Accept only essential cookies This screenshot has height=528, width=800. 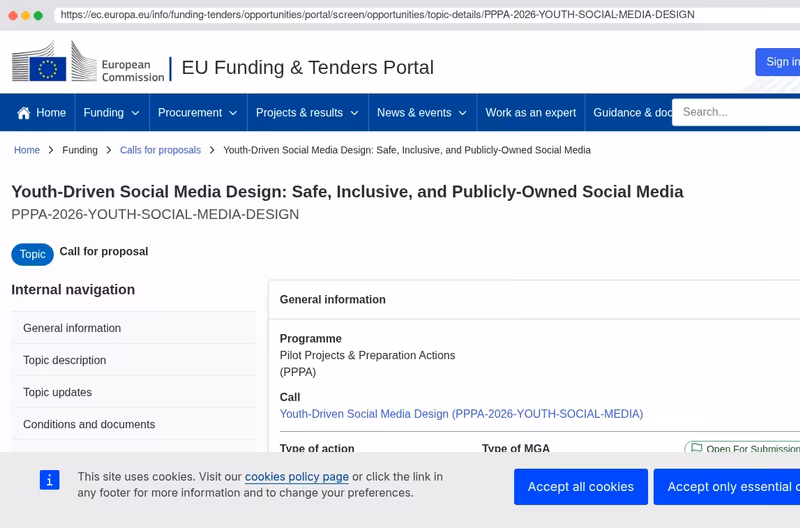click(727, 487)
